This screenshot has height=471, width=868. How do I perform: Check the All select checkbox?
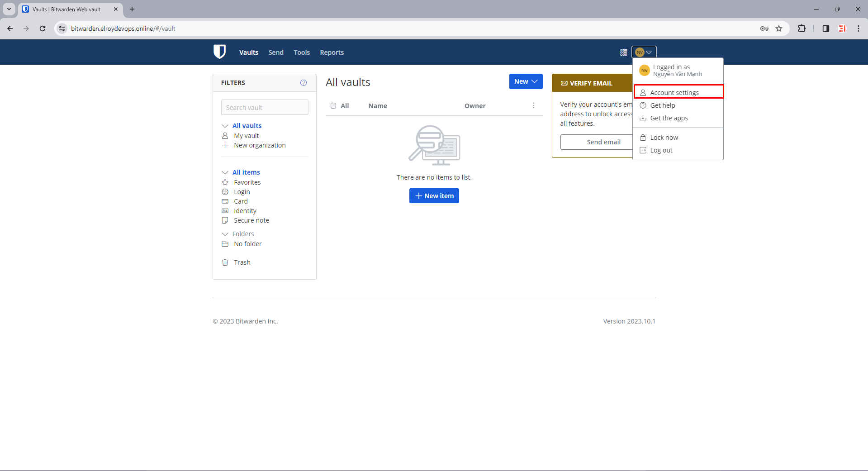[x=333, y=105]
